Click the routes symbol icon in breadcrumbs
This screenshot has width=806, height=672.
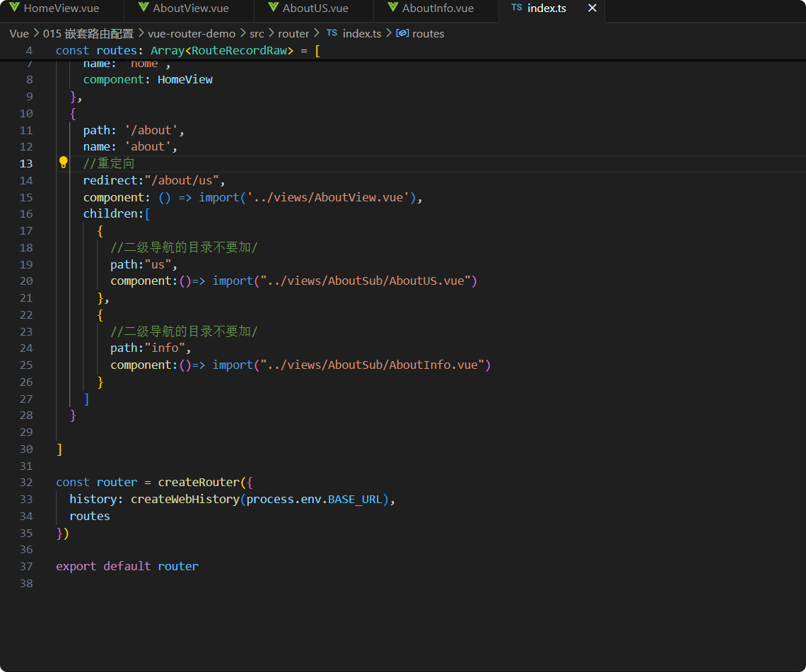click(402, 33)
